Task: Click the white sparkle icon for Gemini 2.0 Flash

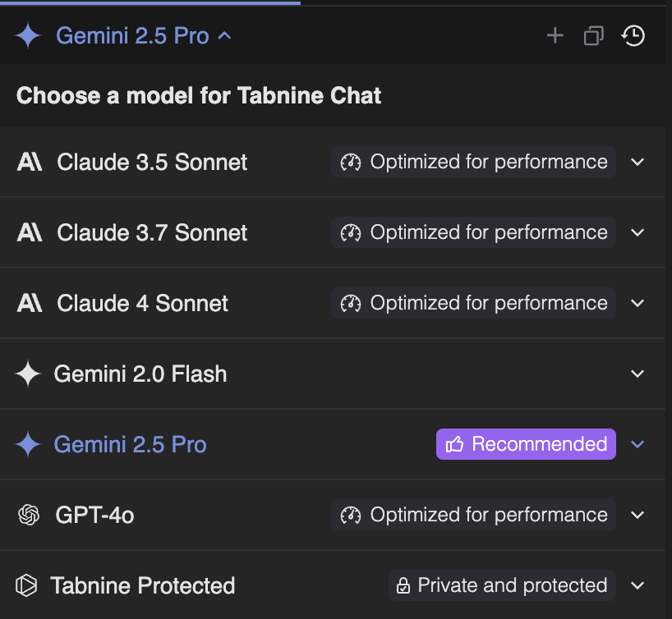Action: tap(28, 374)
